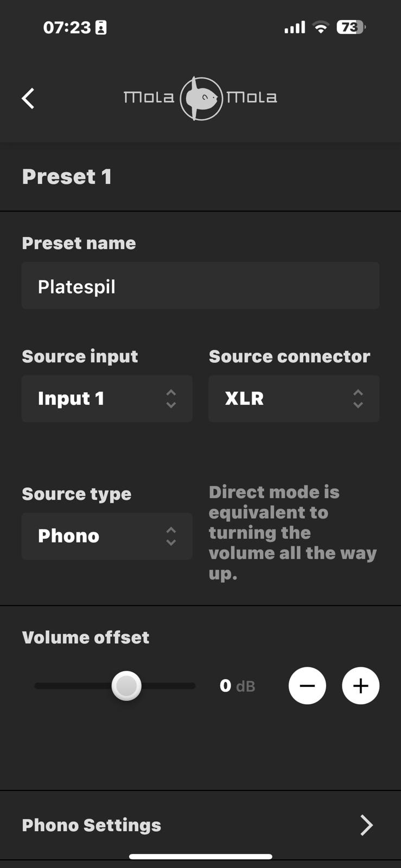Tap the back arrow icon

coord(28,99)
